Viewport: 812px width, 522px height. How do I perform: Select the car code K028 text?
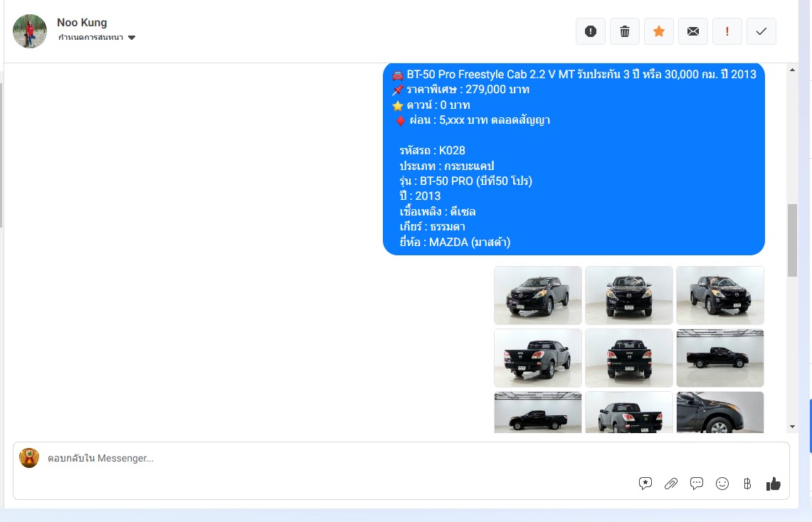click(x=433, y=151)
